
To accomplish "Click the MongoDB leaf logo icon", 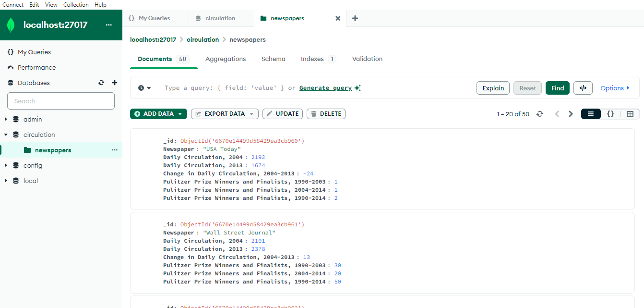I will click(11, 25).
